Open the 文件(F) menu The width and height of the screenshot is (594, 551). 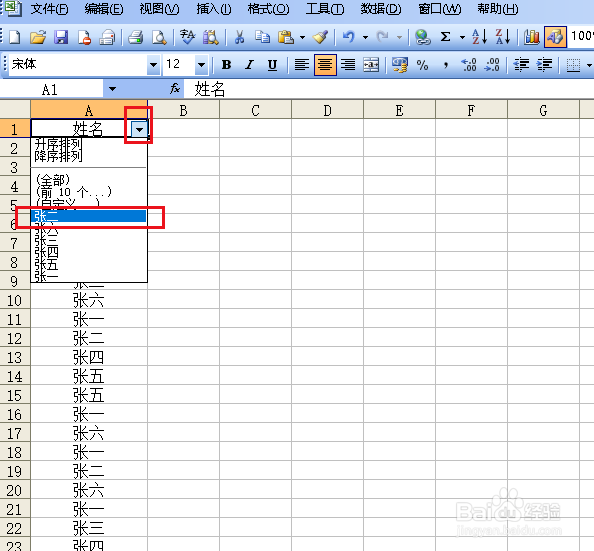point(49,9)
